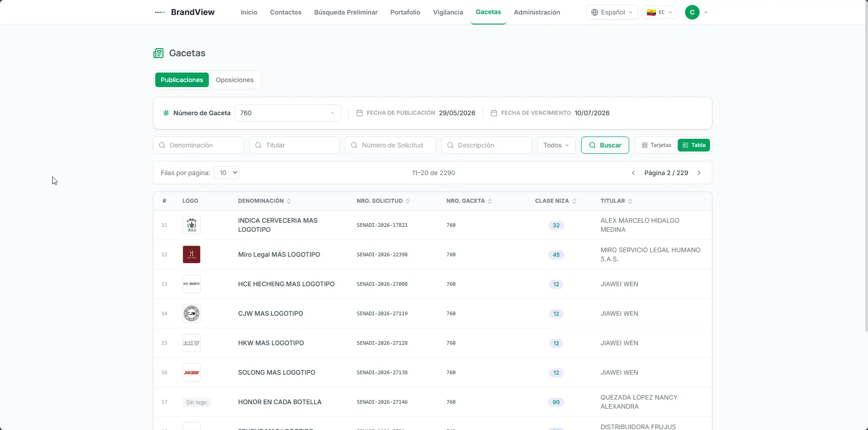Sort by Titular column arrows
The image size is (868, 430).
coord(630,201)
